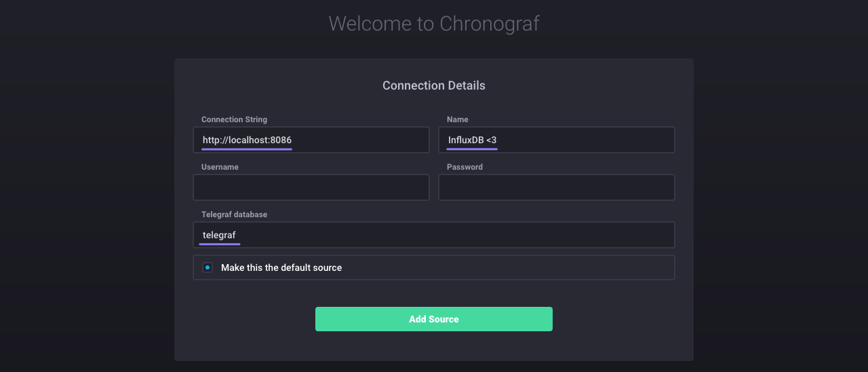Click the 'Connection Details' heading
The width and height of the screenshot is (868, 372).
(434, 86)
